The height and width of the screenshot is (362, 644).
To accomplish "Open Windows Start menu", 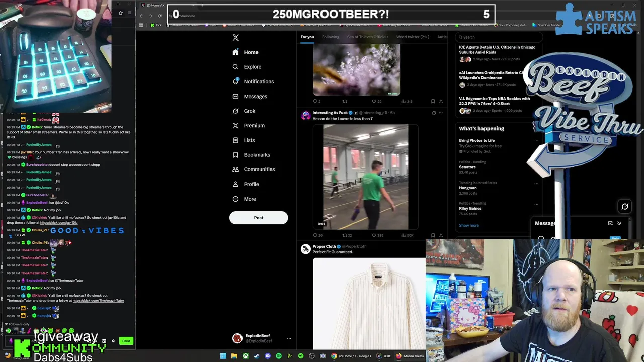I will (223, 356).
